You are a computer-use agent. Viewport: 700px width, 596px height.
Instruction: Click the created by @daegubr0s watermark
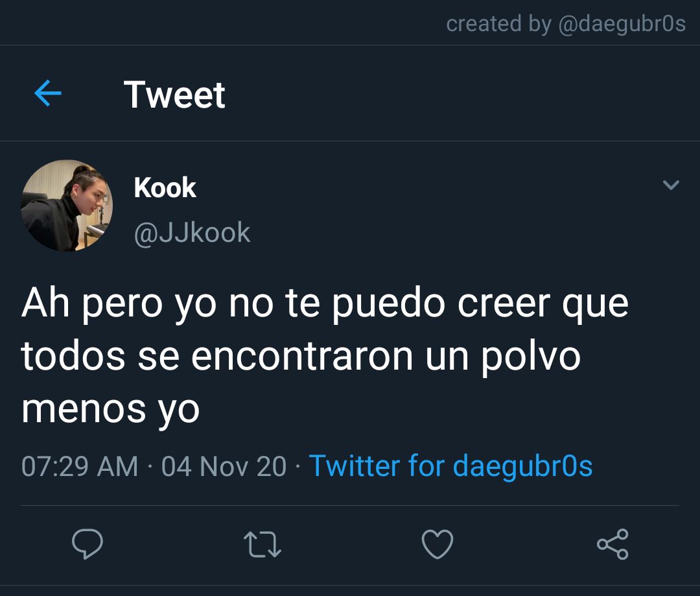[566, 24]
